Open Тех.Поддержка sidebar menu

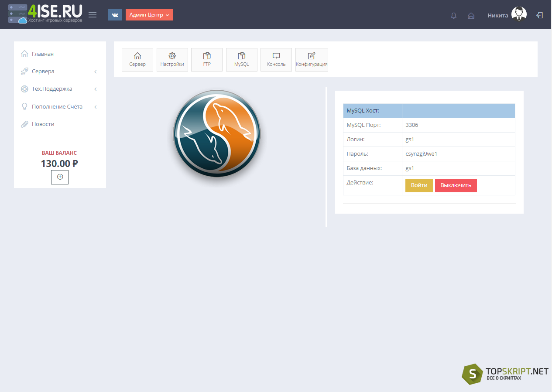coord(60,89)
